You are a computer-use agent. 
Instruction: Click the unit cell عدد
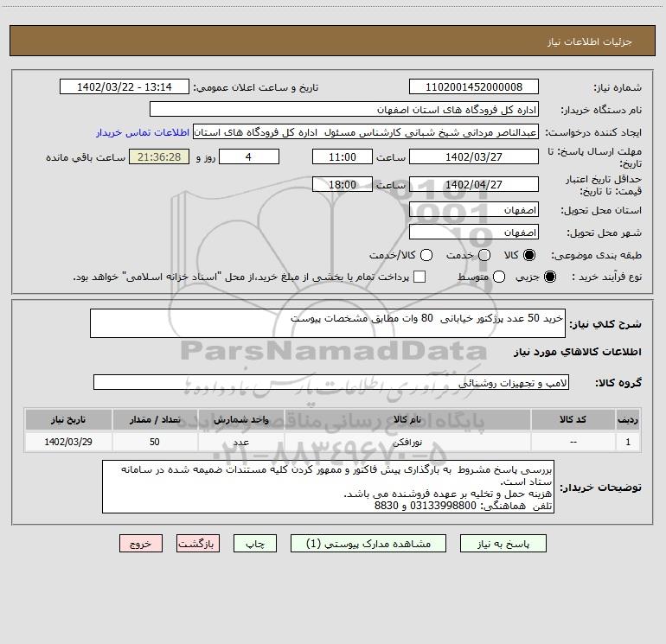pyautogui.click(x=240, y=442)
